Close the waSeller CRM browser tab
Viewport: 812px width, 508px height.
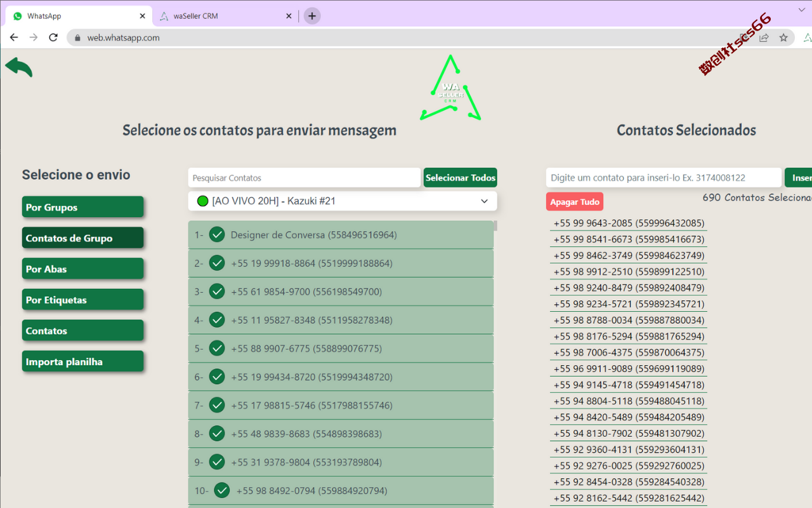point(289,16)
